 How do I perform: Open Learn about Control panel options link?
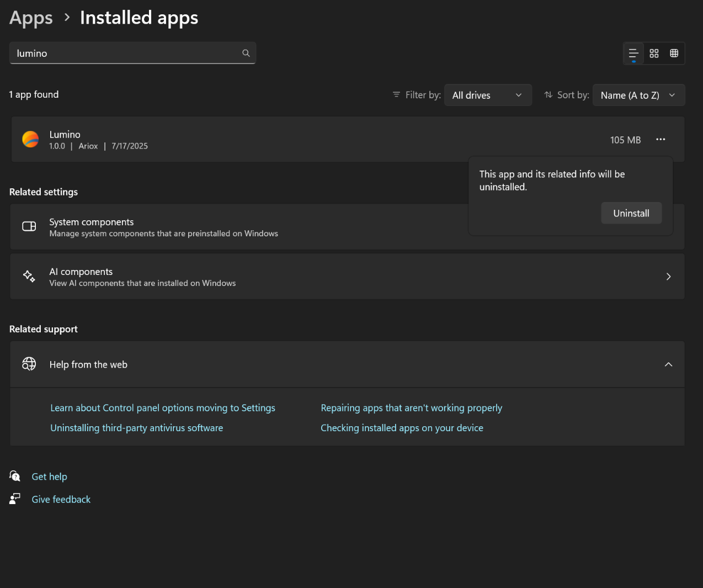point(163,408)
